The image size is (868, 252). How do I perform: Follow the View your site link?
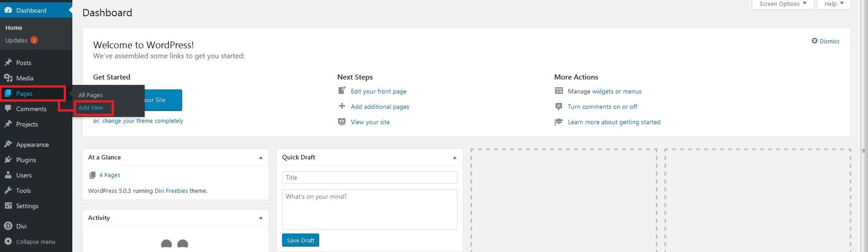(370, 122)
